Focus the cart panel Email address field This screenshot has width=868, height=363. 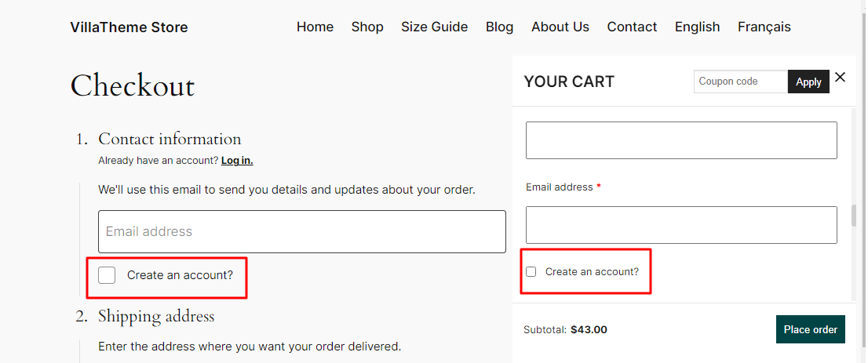[681, 225]
